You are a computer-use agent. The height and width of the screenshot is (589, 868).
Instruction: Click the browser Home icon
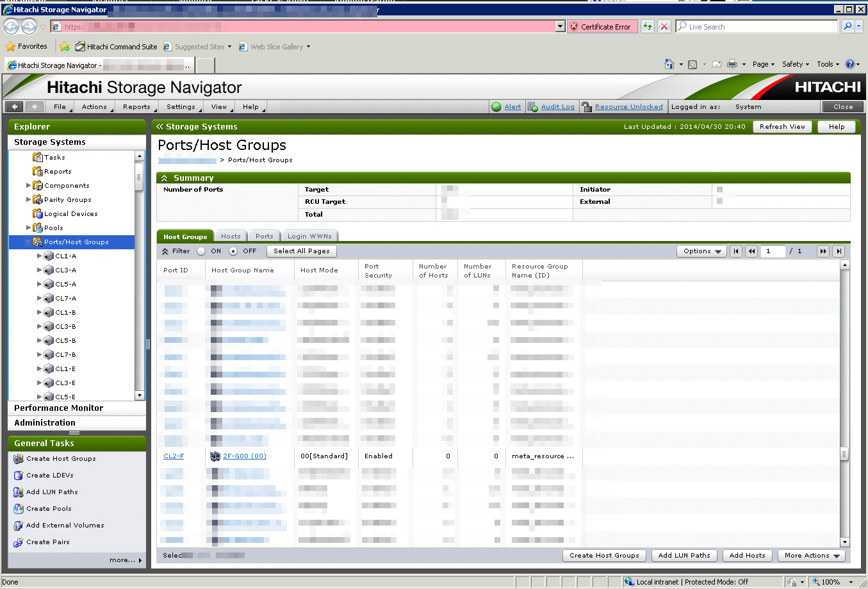(669, 64)
